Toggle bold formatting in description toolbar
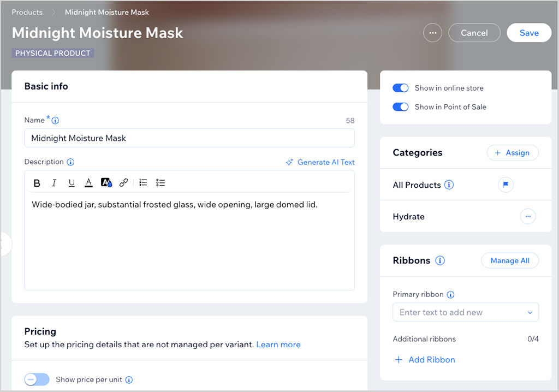The height and width of the screenshot is (392, 559). (37, 183)
